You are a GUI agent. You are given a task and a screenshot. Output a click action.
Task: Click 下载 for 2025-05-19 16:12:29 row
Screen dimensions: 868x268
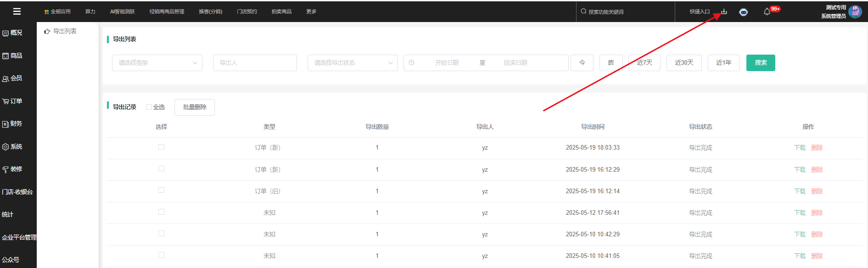pyautogui.click(x=800, y=170)
